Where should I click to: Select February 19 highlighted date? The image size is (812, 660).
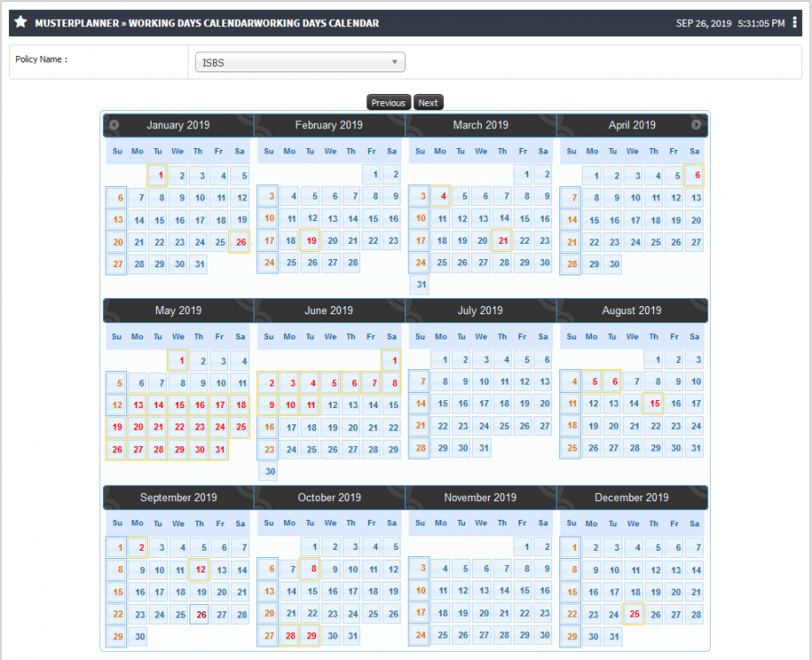pos(309,240)
